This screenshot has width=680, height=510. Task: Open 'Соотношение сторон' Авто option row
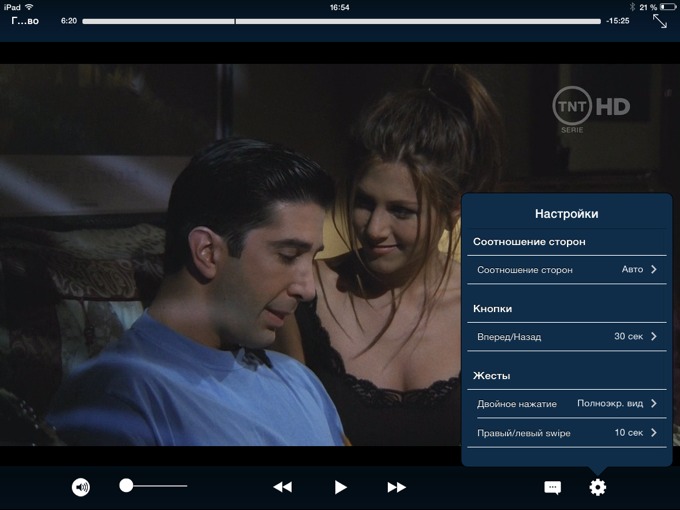click(x=567, y=269)
